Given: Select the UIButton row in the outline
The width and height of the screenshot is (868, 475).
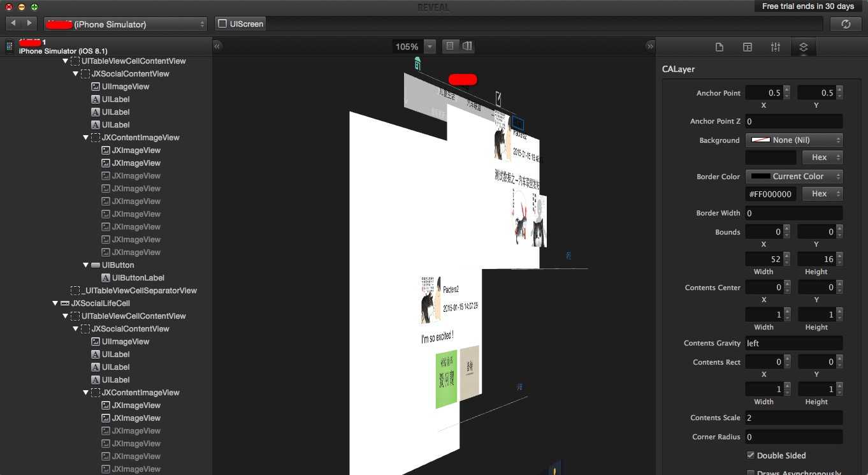Looking at the screenshot, I should (x=106, y=265).
